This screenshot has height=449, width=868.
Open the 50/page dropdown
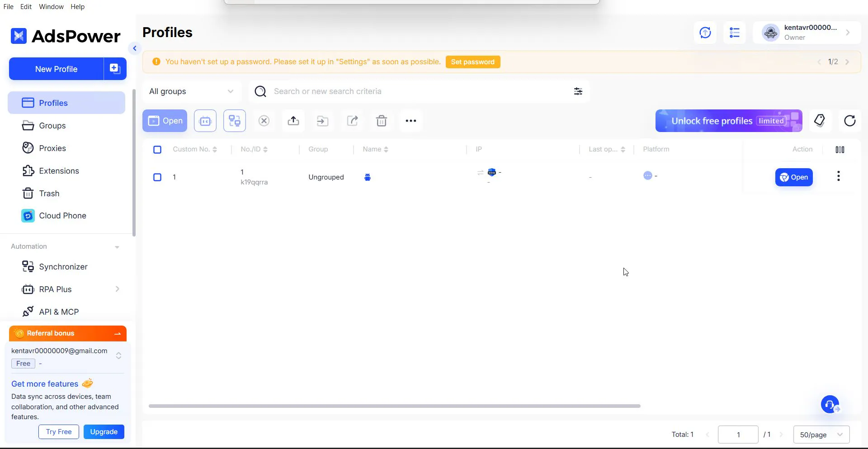pos(821,435)
